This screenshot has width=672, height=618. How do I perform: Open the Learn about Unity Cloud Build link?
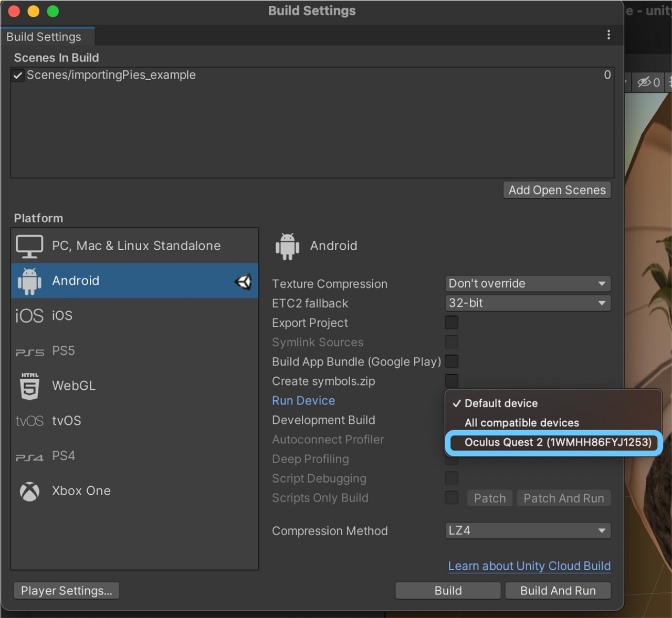click(529, 566)
